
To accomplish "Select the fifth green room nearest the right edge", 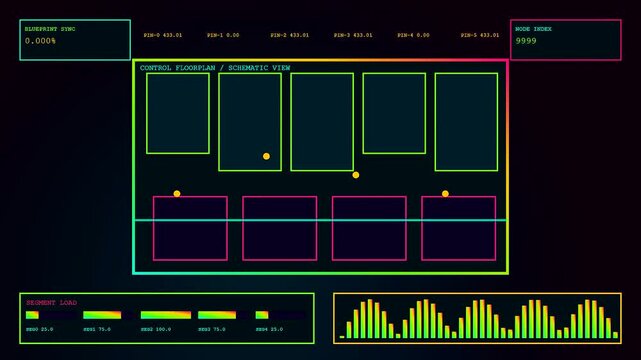I will pyautogui.click(x=466, y=122).
